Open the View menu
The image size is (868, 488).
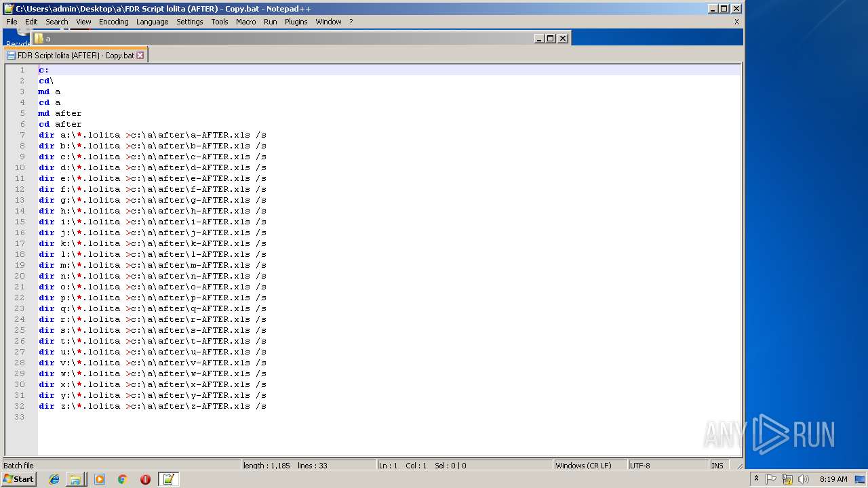point(83,22)
